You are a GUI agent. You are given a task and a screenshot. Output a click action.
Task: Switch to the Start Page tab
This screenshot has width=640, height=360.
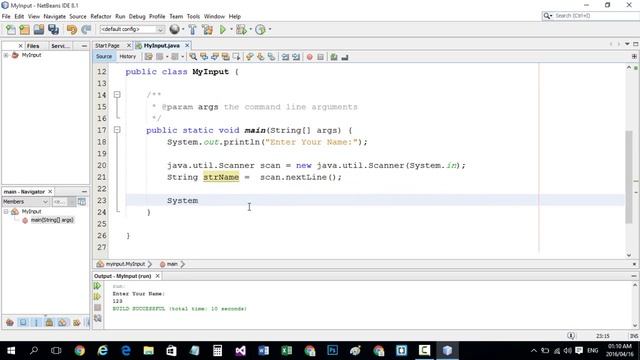(107, 46)
